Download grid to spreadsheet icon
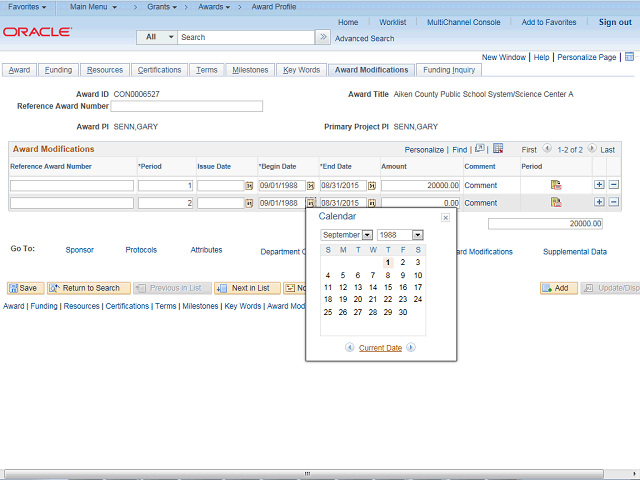The width and height of the screenshot is (640, 480). 498,148
